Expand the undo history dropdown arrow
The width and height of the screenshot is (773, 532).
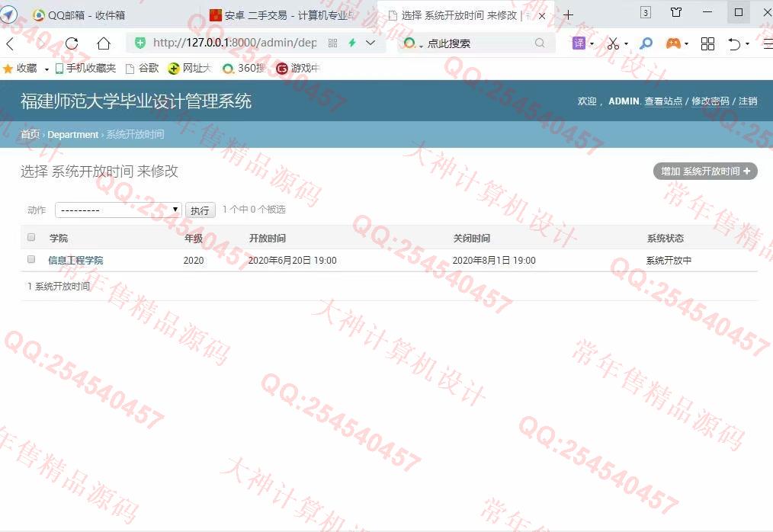pyautogui.click(x=747, y=44)
